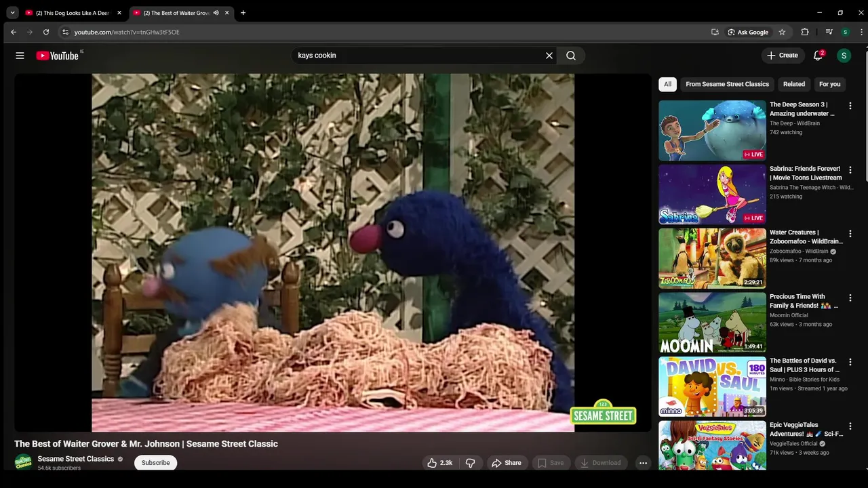Open Sabrina: Friends Forever thumbnail
The width and height of the screenshot is (868, 488).
[x=712, y=195]
